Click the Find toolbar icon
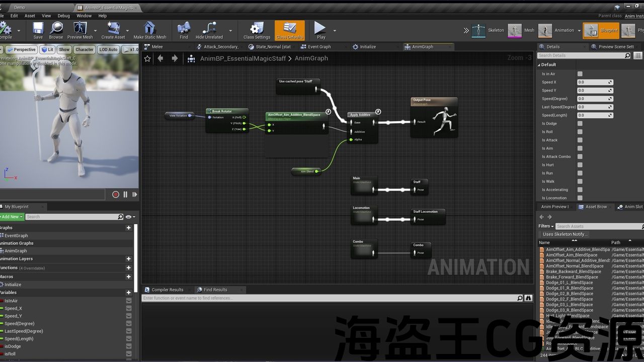644x362 pixels. [184, 29]
